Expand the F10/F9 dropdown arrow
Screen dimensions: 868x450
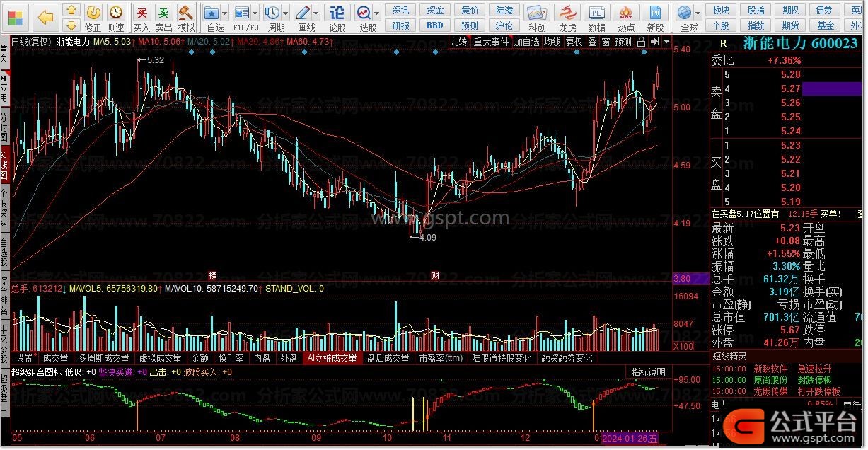(x=255, y=13)
